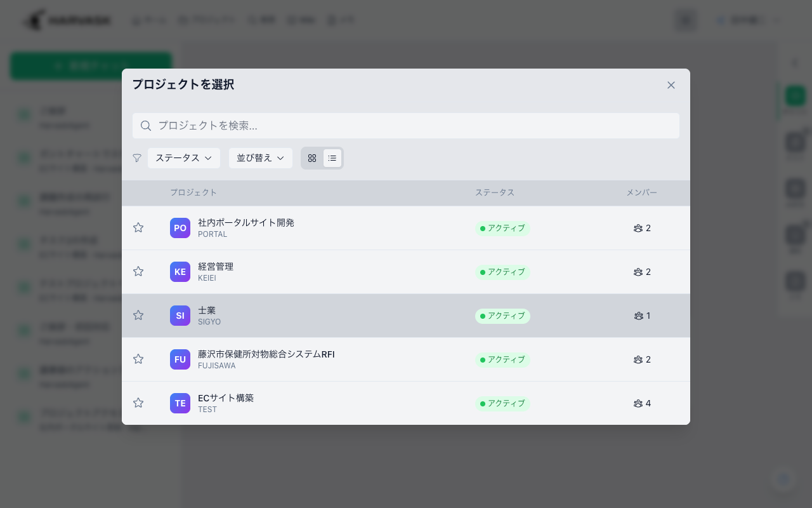Star the 社内ポータルサイト開発 project
Image resolution: width=812 pixels, height=508 pixels.
pyautogui.click(x=138, y=227)
